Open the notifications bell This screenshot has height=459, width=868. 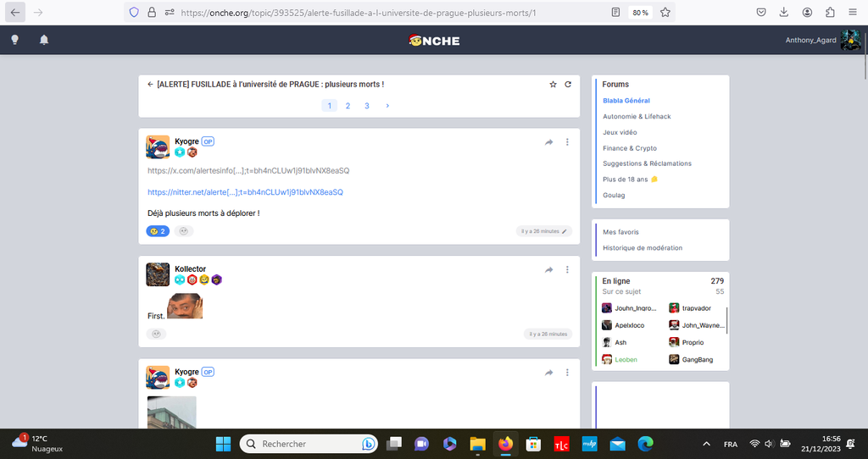[44, 40]
